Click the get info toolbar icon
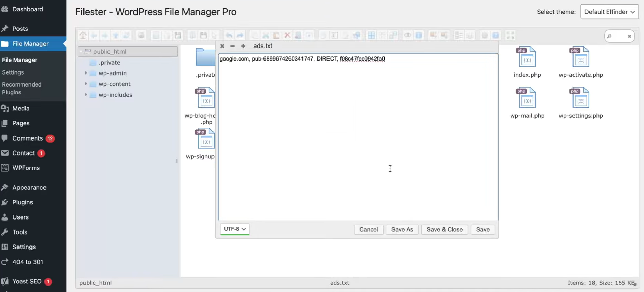The width and height of the screenshot is (644, 292). coord(418,35)
